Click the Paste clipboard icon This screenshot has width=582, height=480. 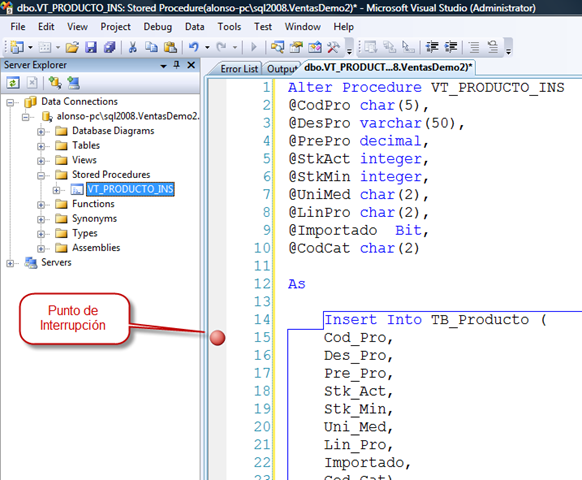[170, 47]
